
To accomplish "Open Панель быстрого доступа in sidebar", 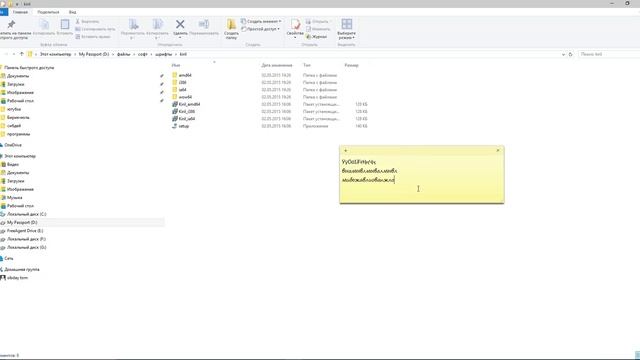I will [x=29, y=68].
